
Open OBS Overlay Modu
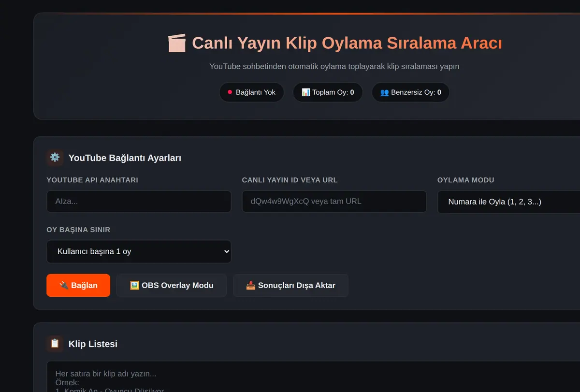[172, 285]
